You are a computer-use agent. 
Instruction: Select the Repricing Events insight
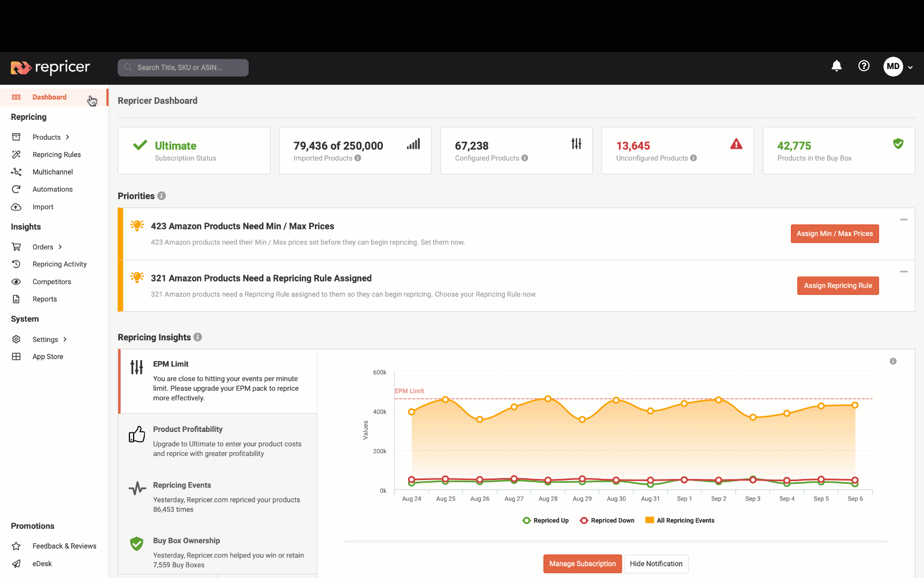tap(218, 497)
